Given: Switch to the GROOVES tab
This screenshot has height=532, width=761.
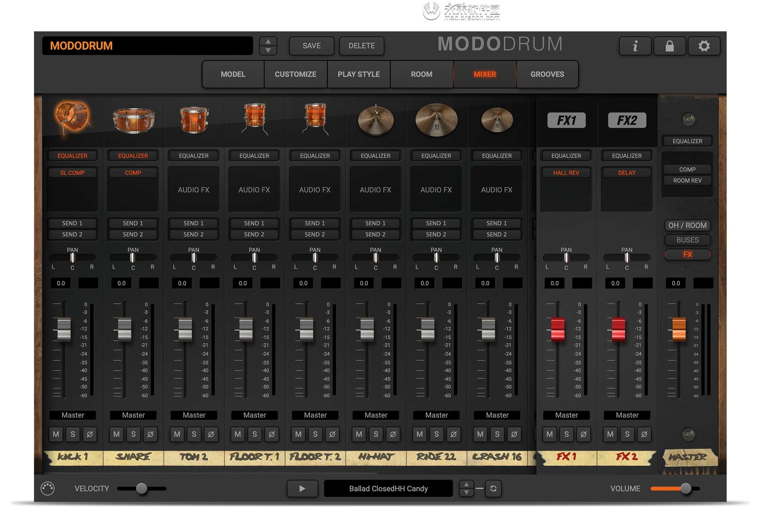Looking at the screenshot, I should tap(547, 74).
